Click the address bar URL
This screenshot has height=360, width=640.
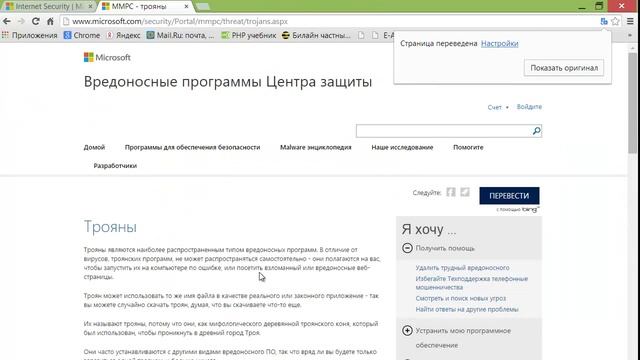(180, 21)
